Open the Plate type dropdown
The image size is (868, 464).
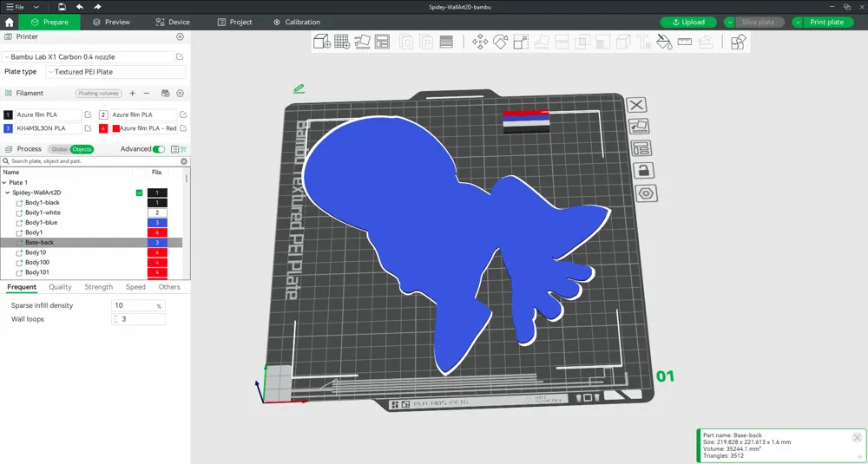(x=115, y=72)
